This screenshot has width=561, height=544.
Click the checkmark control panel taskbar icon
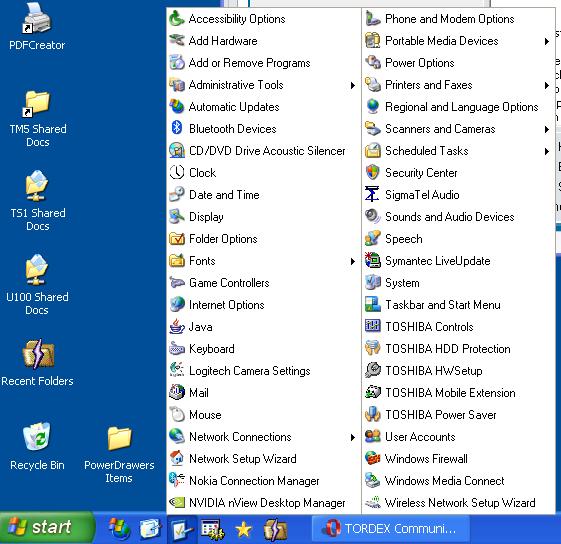(x=182, y=529)
